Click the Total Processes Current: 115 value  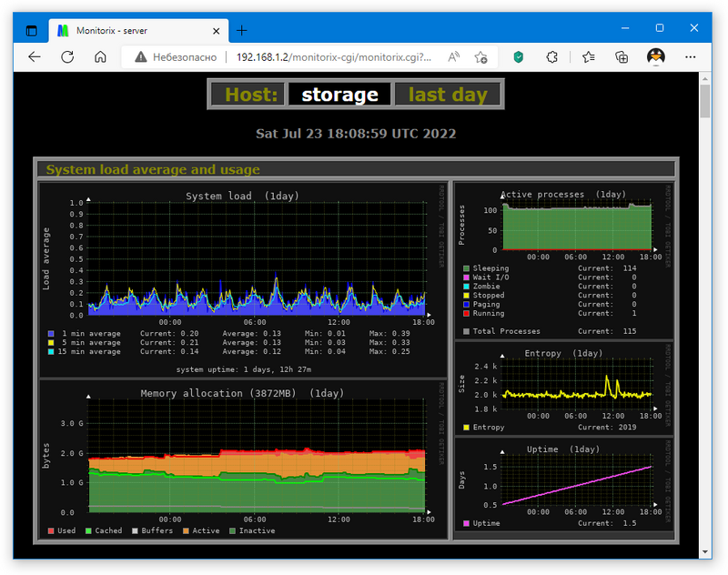(x=607, y=331)
